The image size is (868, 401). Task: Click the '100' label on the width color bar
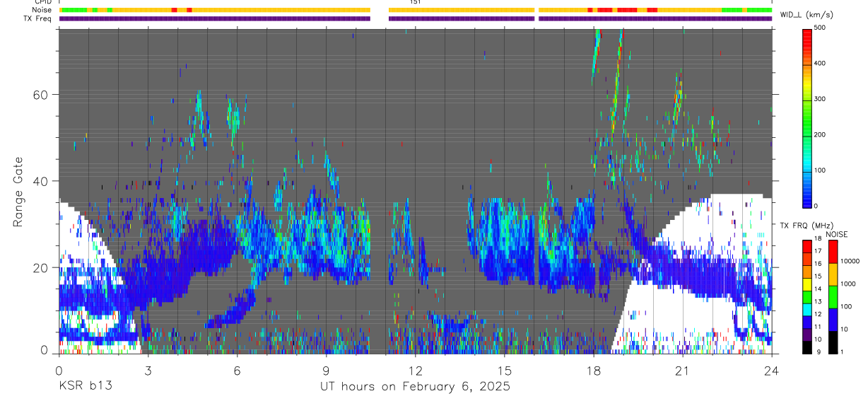tap(820, 170)
